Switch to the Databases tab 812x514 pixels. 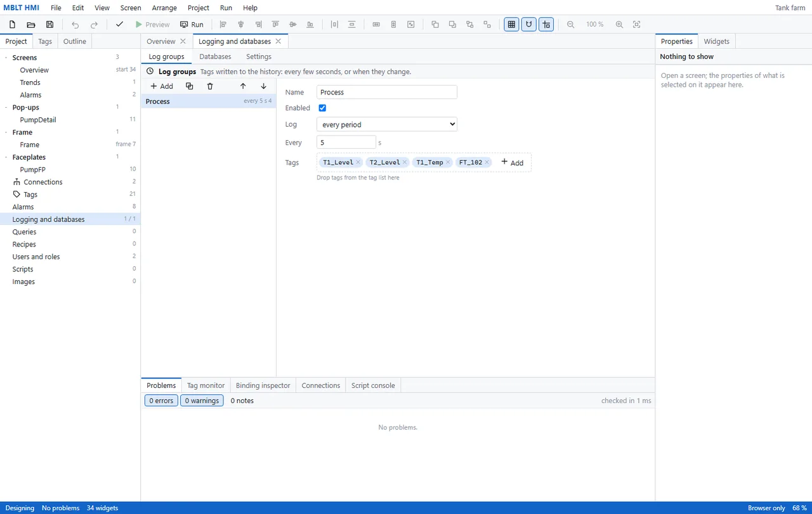pos(215,56)
